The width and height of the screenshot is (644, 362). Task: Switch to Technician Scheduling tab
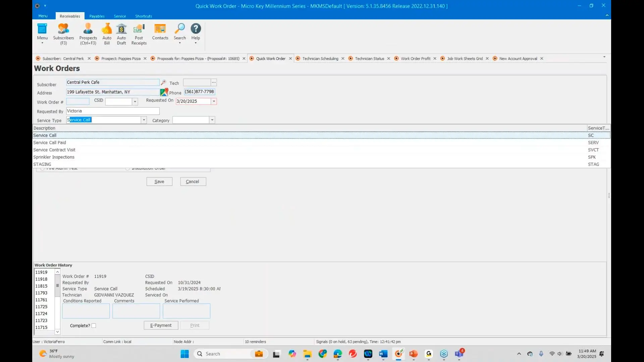[x=320, y=58]
